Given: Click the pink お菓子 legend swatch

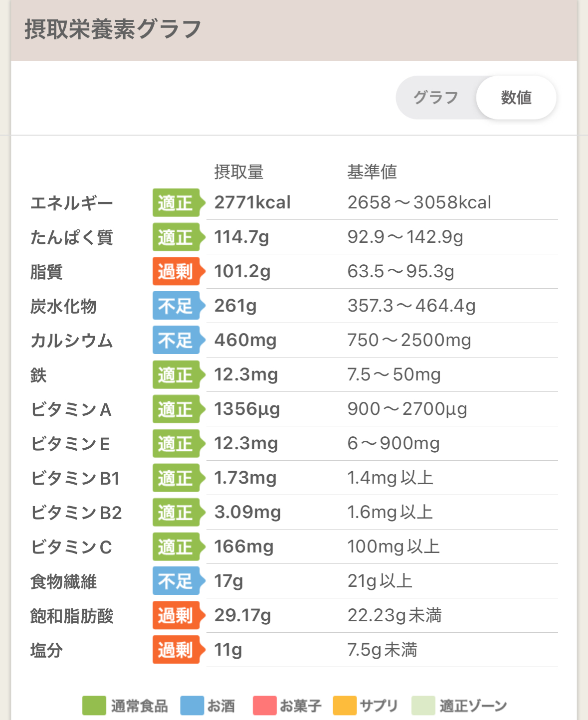Looking at the screenshot, I should [x=265, y=706].
